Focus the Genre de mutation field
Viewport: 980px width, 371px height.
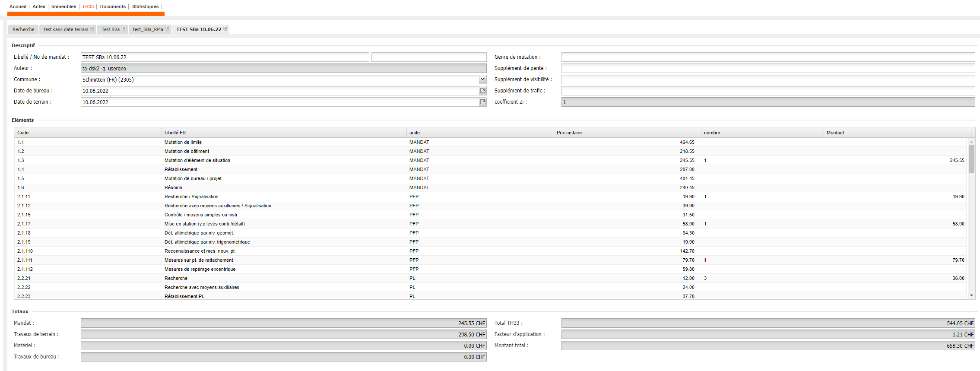[768, 57]
